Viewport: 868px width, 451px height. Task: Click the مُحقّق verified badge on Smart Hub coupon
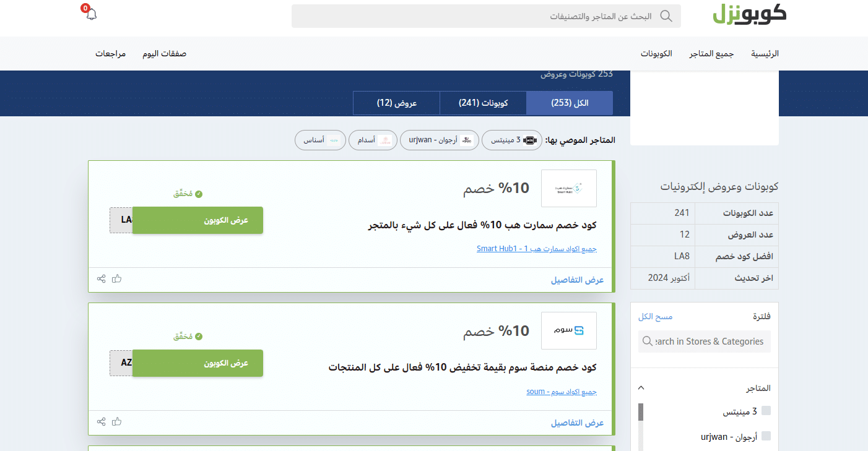[x=188, y=194]
